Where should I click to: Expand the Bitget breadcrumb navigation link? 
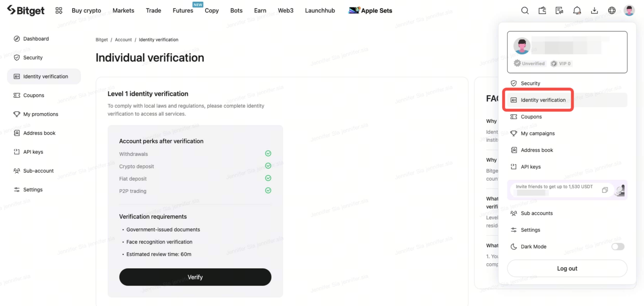101,39
